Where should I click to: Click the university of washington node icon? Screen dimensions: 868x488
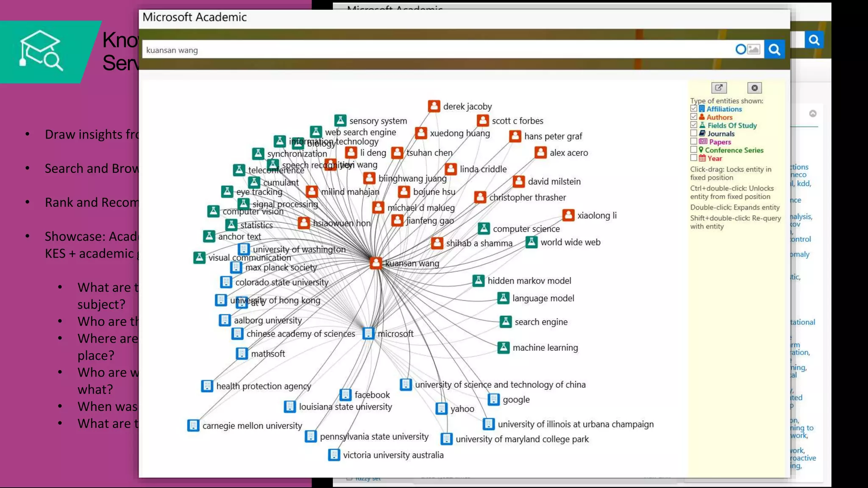click(x=244, y=249)
